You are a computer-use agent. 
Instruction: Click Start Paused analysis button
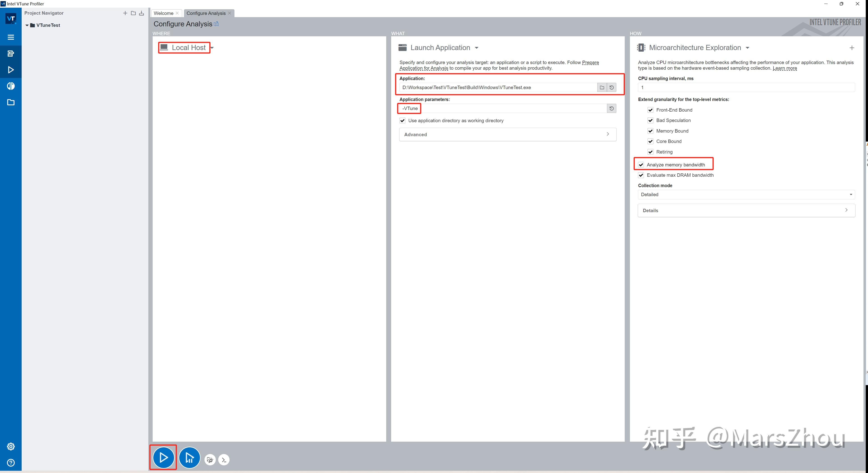[x=189, y=457]
